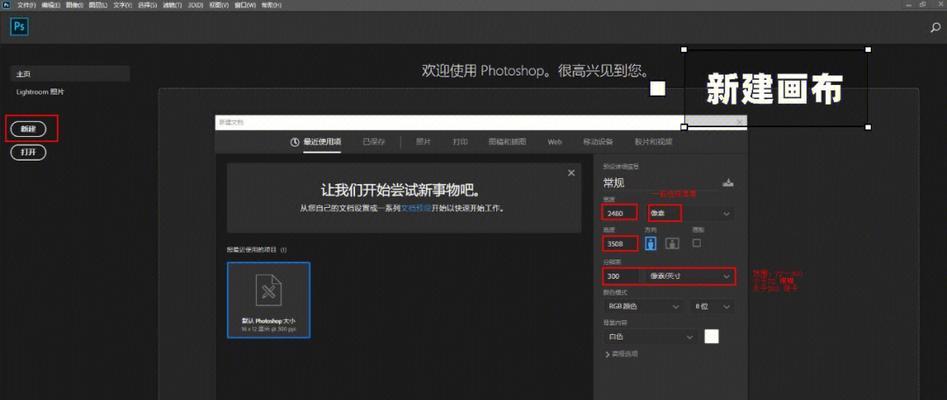Image resolution: width=947 pixels, height=400 pixels.
Task: Switch to Web tab
Action: (554, 142)
